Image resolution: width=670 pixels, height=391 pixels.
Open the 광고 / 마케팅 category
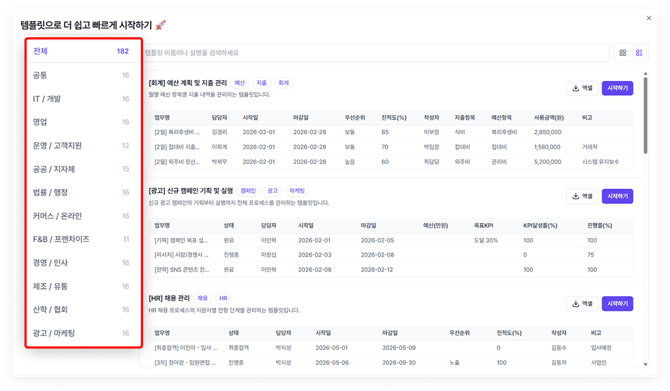pos(83,333)
